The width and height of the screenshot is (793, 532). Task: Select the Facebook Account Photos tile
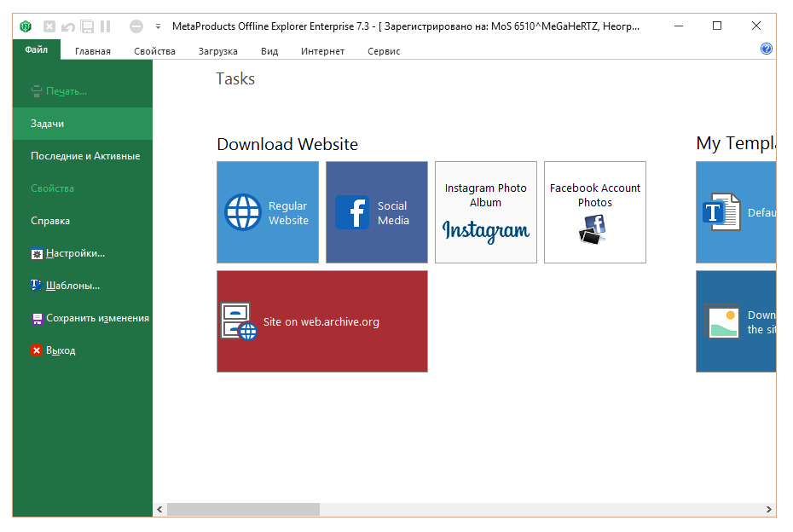[595, 212]
